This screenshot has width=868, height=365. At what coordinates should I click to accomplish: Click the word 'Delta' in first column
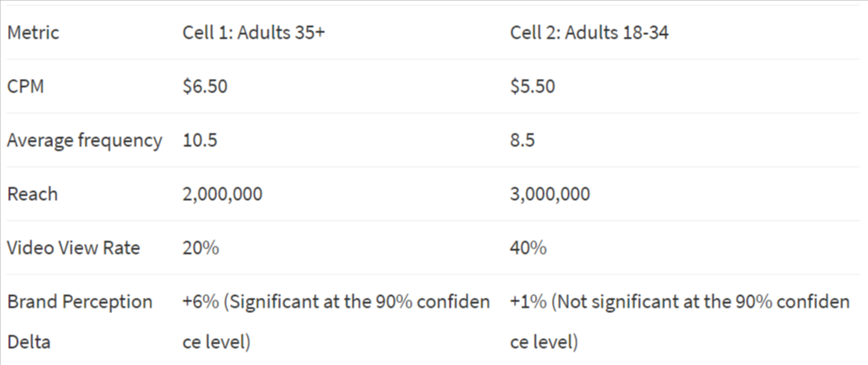tap(29, 342)
